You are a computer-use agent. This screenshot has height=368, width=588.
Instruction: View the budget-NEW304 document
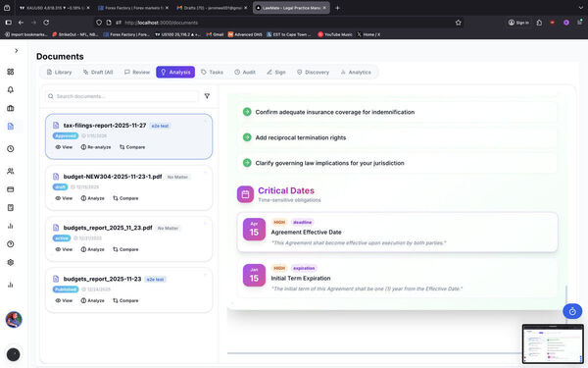point(64,198)
